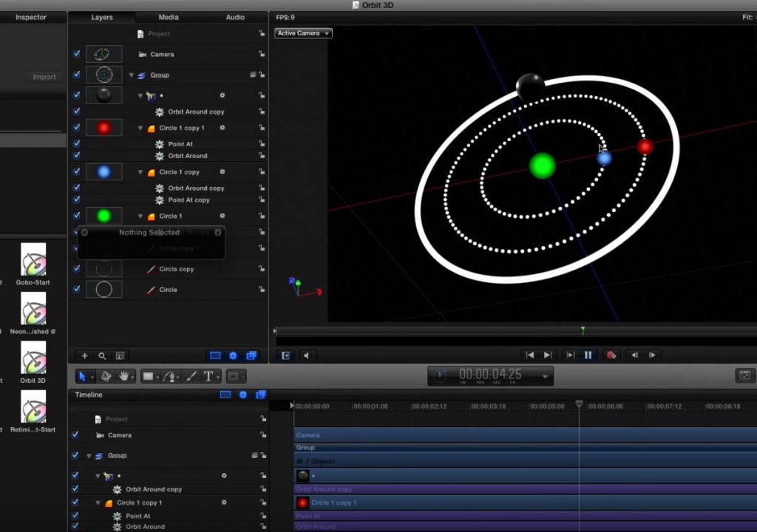
Task: Close the Nothing Selected HUD
Action: coord(84,232)
